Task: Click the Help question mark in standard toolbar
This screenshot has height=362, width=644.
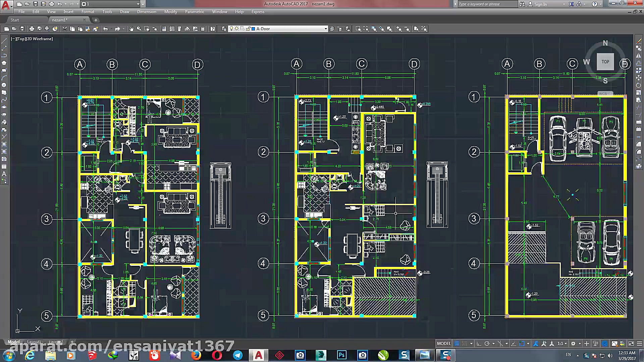Action: coord(213,29)
